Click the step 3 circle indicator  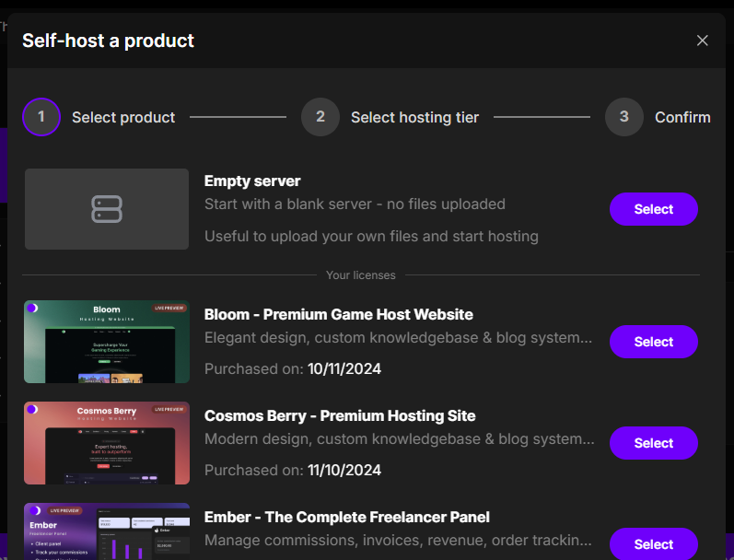click(623, 117)
